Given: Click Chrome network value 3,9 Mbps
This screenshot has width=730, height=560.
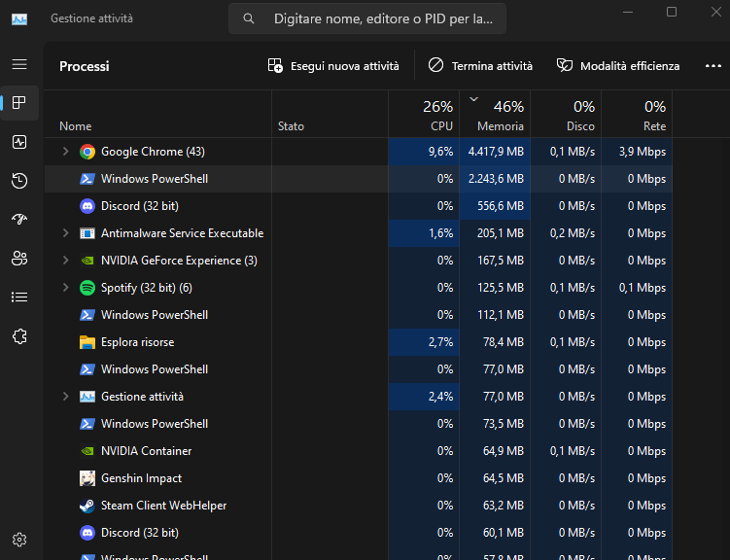Looking at the screenshot, I should pyautogui.click(x=642, y=152).
